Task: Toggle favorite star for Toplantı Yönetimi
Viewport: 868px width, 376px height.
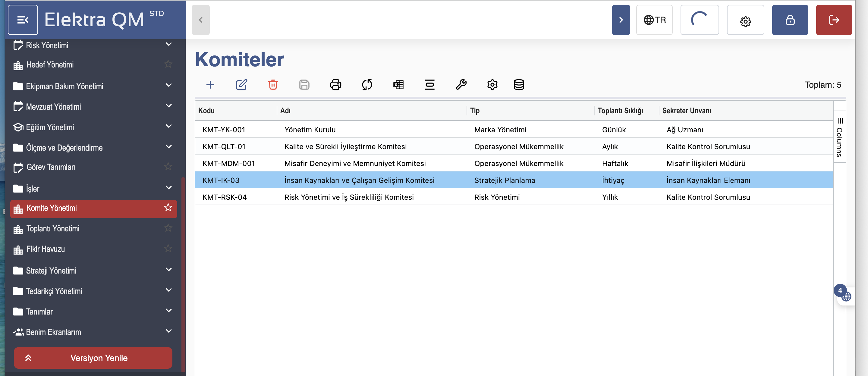Action: (168, 228)
